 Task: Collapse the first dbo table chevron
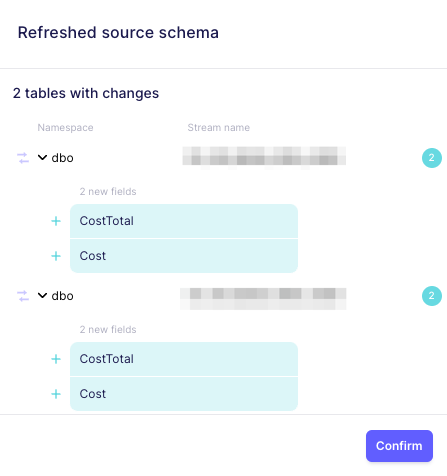[42, 157]
